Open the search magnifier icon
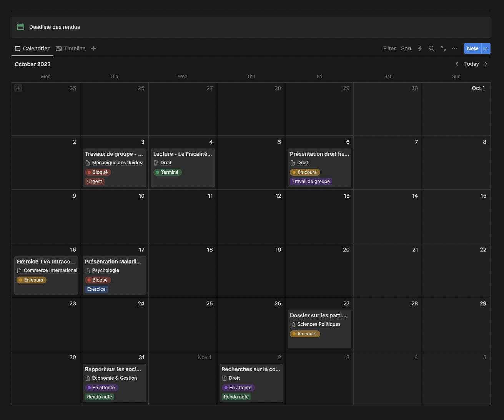The width and height of the screenshot is (504, 420). pos(431,48)
